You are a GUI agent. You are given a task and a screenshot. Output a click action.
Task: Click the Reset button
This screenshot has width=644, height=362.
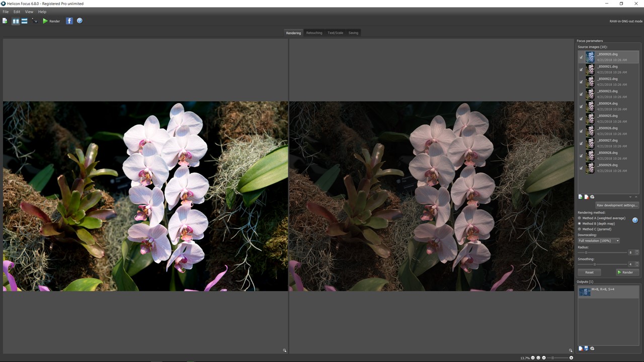coord(589,272)
